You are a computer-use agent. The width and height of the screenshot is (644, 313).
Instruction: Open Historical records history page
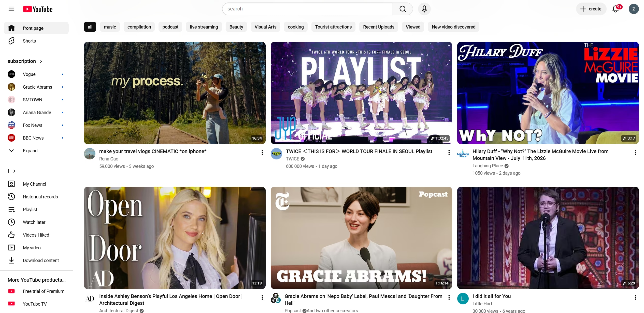point(36,197)
